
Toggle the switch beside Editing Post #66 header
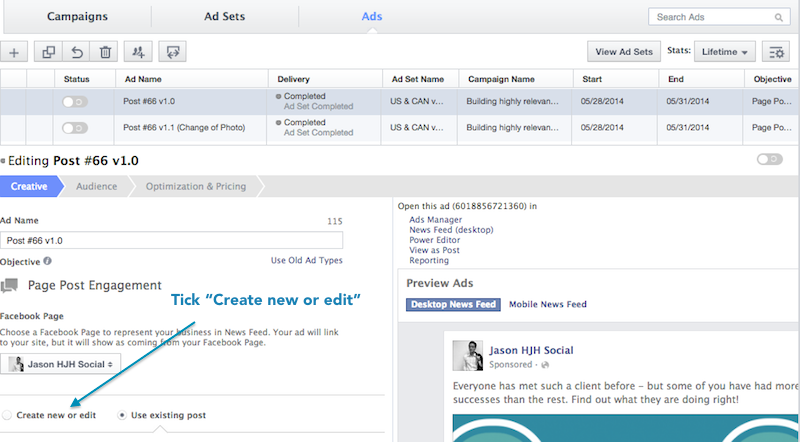pyautogui.click(x=769, y=159)
